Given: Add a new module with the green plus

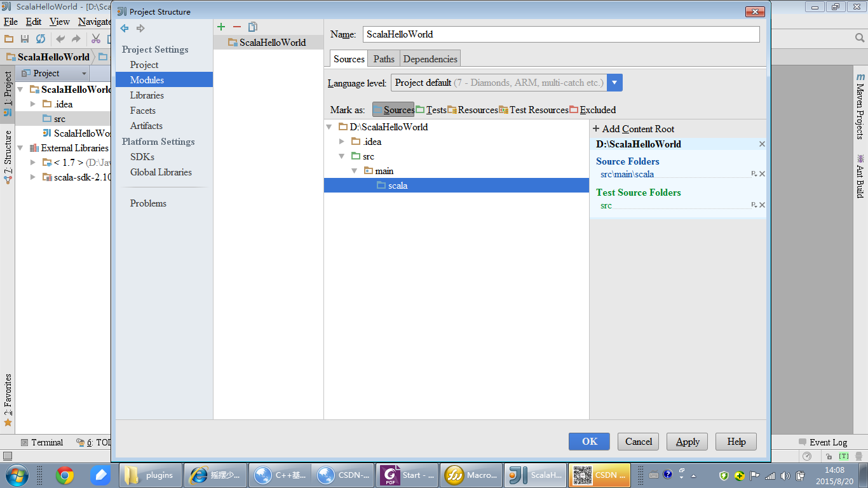Looking at the screenshot, I should (221, 27).
